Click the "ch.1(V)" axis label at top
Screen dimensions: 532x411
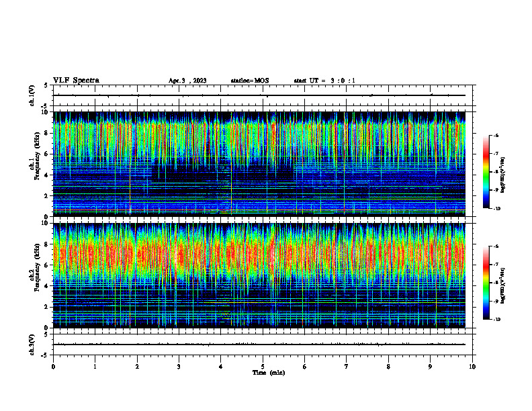coord(32,95)
